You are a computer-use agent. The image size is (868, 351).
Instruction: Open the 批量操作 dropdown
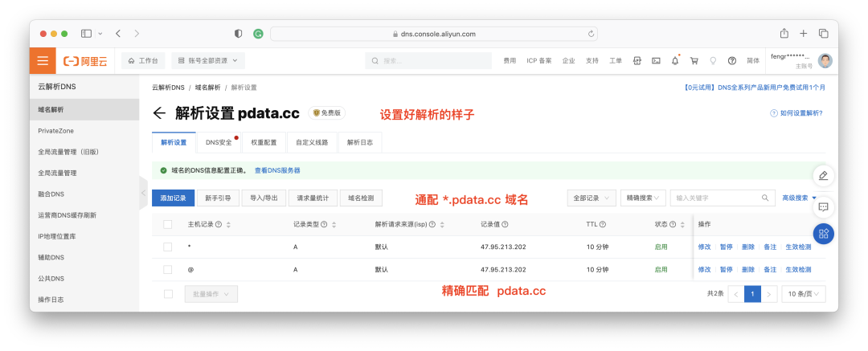tap(211, 294)
